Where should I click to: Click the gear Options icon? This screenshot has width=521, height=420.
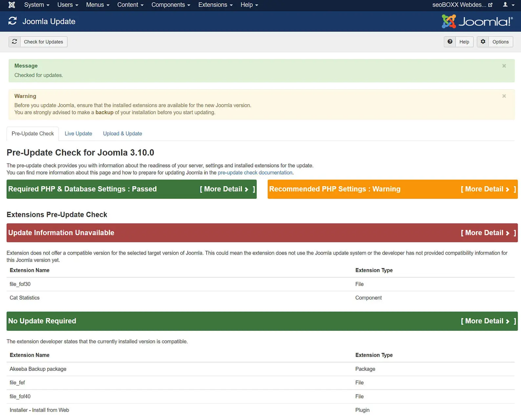(483, 42)
